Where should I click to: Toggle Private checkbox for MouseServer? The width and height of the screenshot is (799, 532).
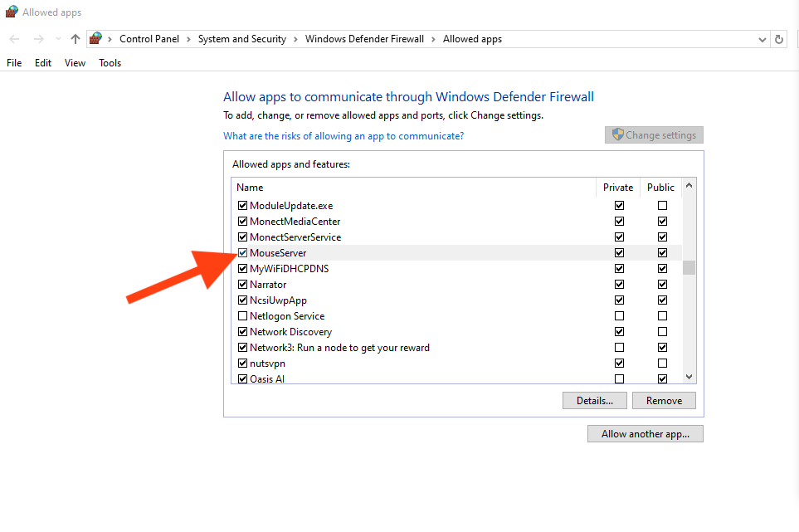[619, 253]
